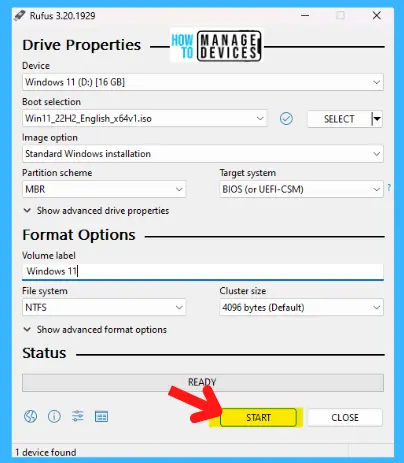The image size is (404, 463).
Task: Click the Target system help question mark
Action: click(389, 187)
